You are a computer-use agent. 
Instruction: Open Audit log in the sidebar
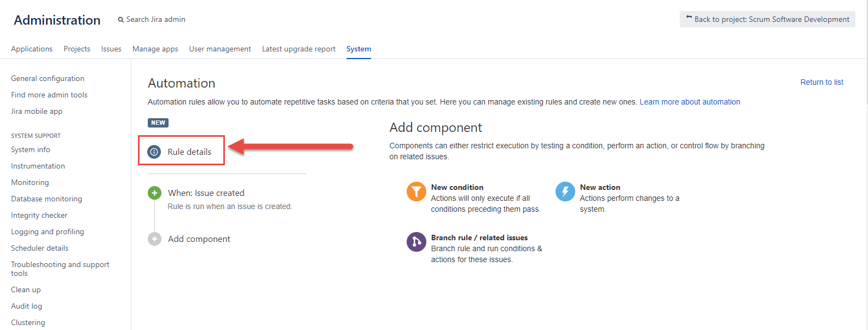27,306
